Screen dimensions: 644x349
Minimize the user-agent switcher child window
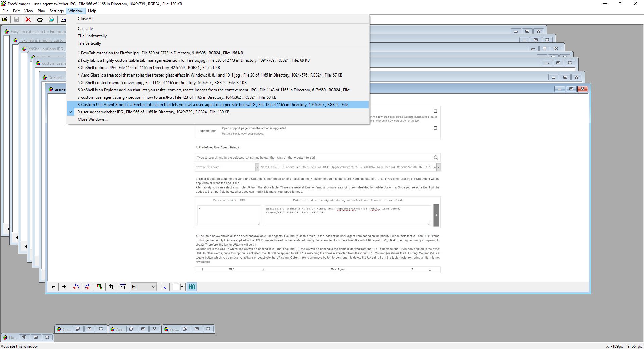click(x=559, y=89)
